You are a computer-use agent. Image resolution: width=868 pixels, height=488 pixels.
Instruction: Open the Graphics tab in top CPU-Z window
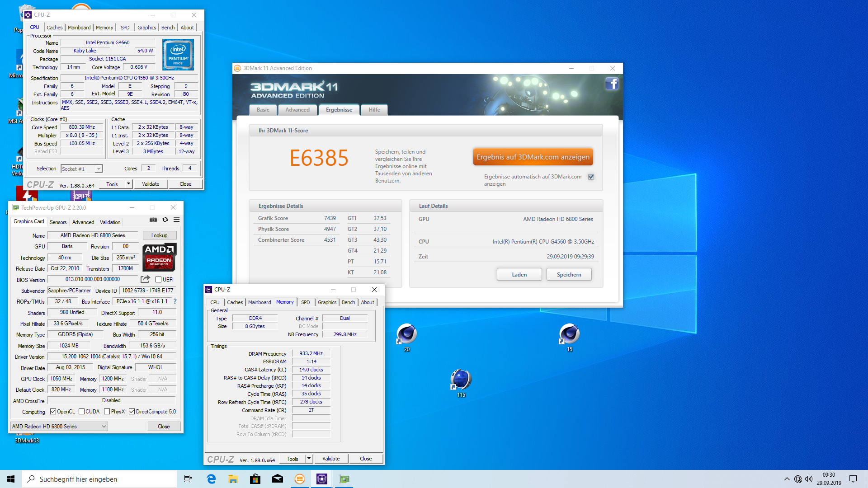tap(146, 28)
